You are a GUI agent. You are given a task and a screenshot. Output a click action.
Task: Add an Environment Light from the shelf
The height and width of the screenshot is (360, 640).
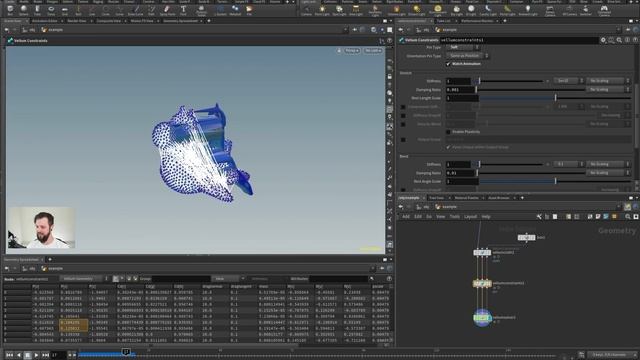point(438,11)
